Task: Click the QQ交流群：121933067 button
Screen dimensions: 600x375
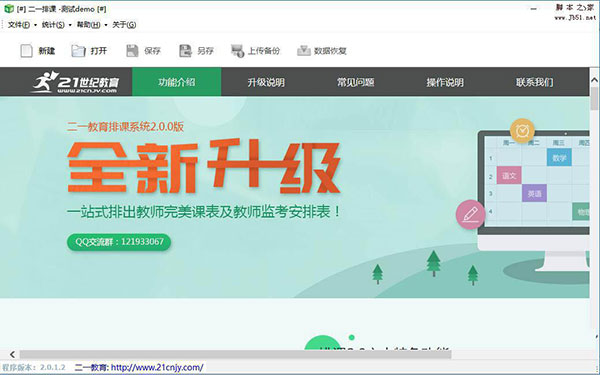Action: (119, 242)
